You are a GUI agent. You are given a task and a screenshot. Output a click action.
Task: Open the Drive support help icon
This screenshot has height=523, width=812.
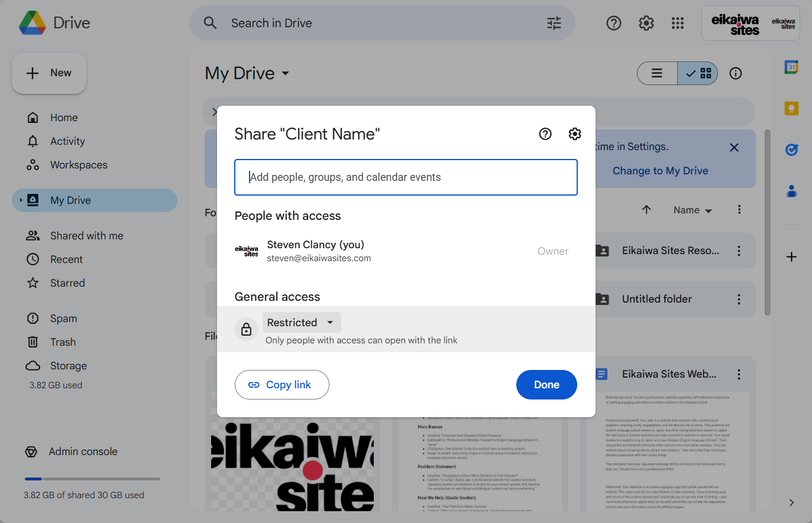(614, 23)
